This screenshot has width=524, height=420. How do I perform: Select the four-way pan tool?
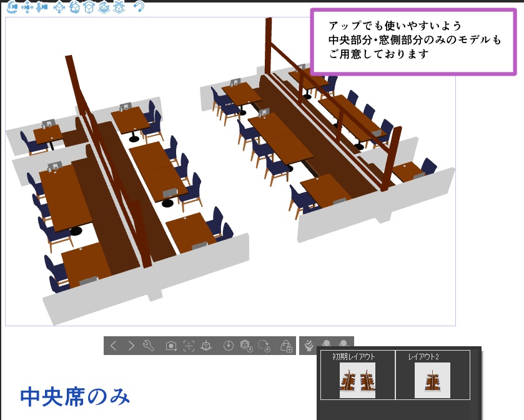point(26,7)
